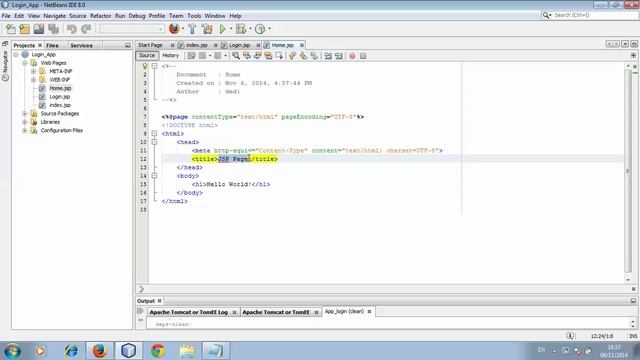640x360 pixels.
Task: Switch to the Login.jsp editor tab
Action: (240, 45)
